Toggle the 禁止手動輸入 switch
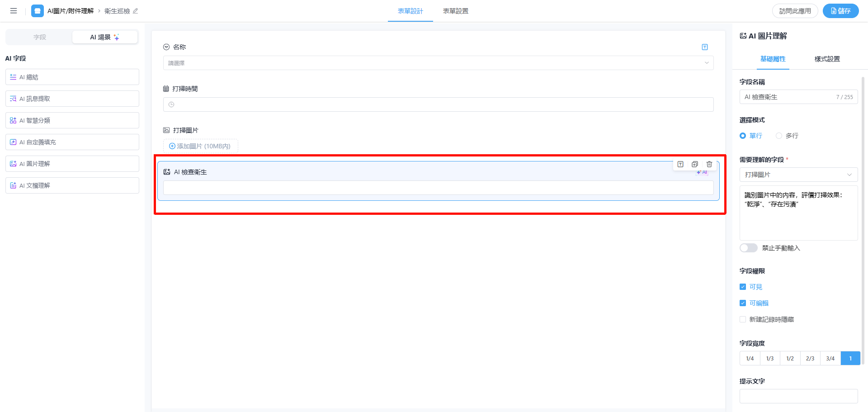 (x=748, y=248)
